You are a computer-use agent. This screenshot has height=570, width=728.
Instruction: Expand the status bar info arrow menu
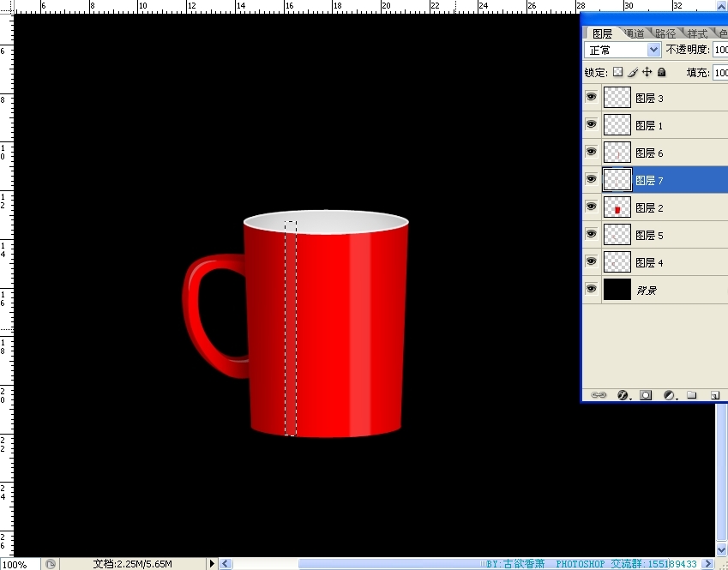(x=213, y=564)
